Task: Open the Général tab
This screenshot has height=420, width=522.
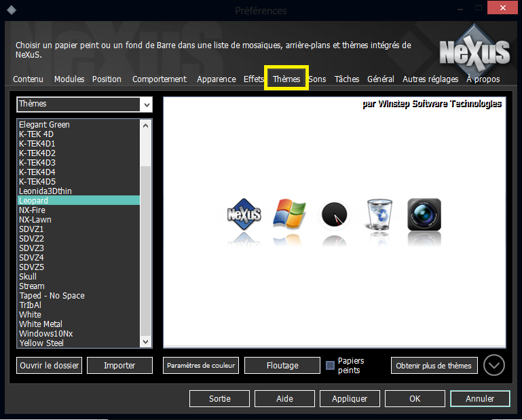Action: 381,79
